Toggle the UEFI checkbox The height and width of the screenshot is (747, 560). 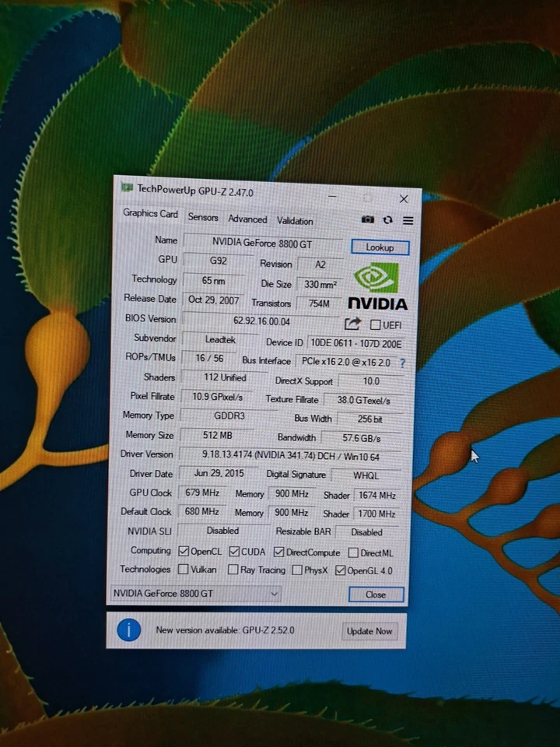[x=375, y=324]
